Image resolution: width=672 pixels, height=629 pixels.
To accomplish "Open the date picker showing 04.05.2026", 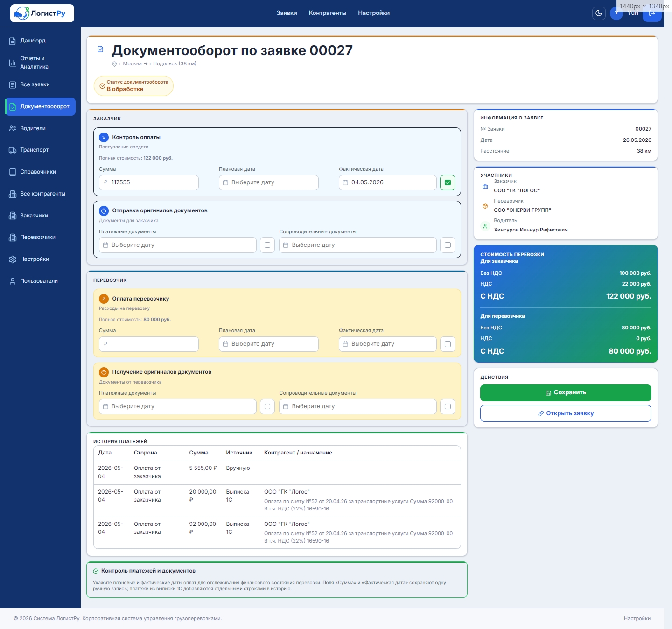I will pos(388,182).
